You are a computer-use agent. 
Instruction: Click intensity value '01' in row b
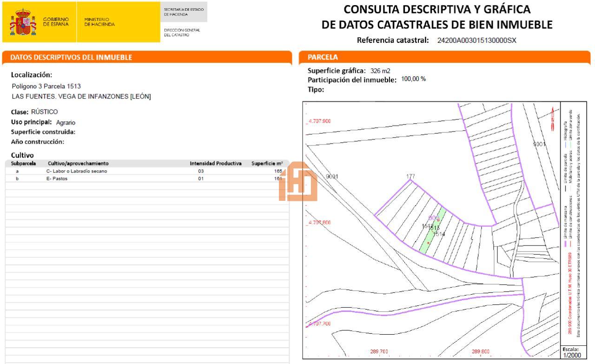[201, 179]
